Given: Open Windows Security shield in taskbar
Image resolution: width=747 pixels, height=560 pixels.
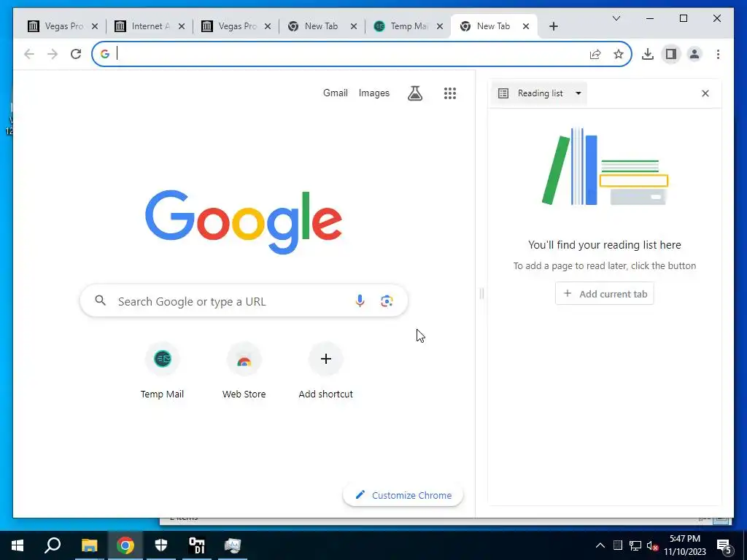Looking at the screenshot, I should (x=161, y=545).
